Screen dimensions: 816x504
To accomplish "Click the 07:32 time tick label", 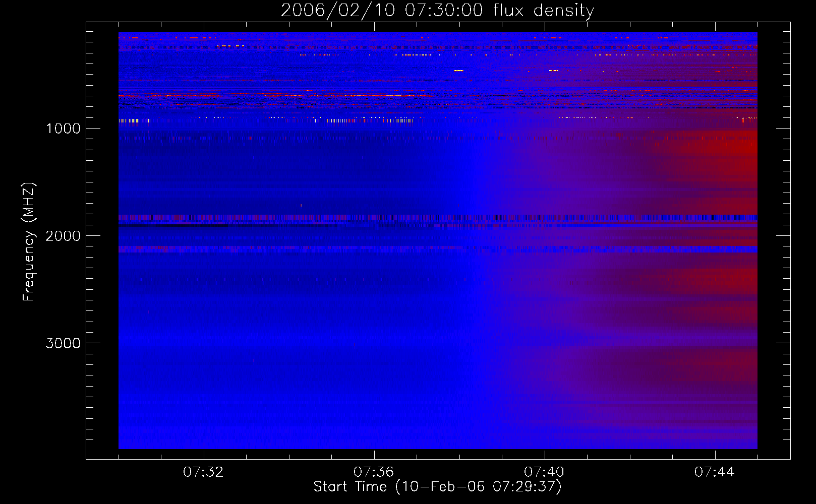I will coord(203,472).
